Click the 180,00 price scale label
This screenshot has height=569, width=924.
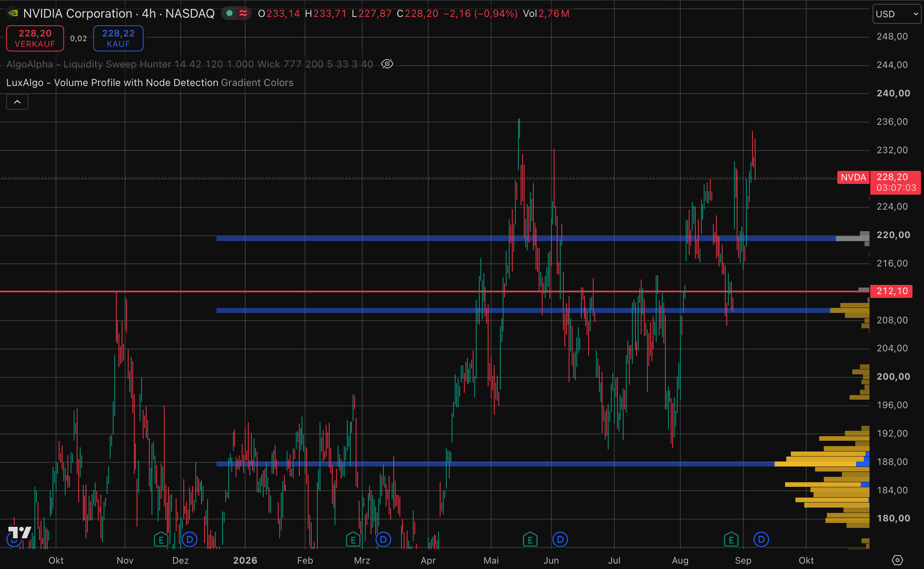click(x=893, y=518)
